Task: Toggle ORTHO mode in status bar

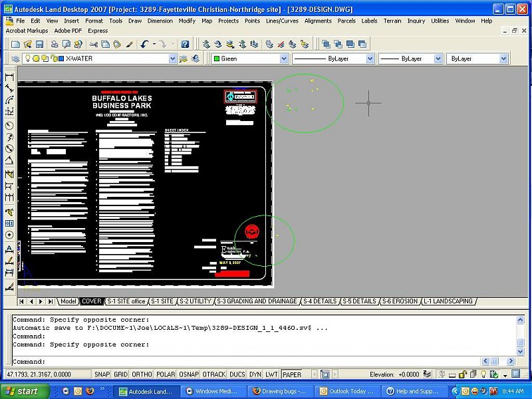Action: point(142,374)
